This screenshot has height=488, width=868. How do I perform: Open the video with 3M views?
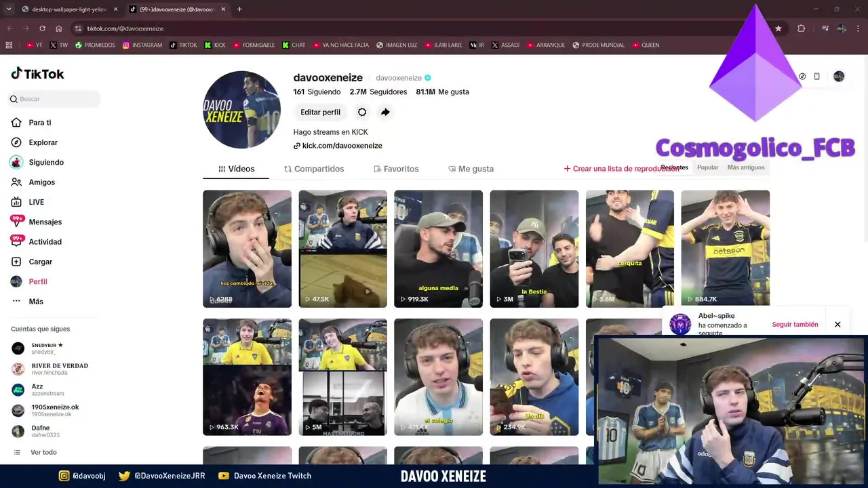[x=534, y=249]
